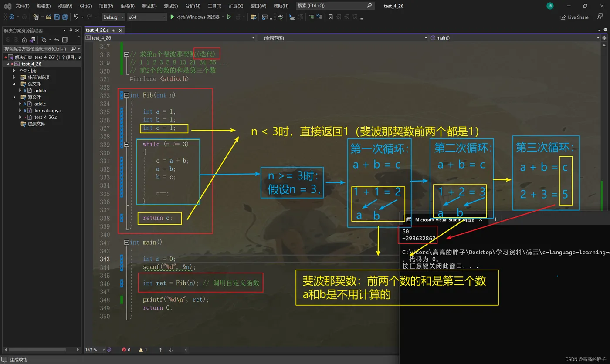Click the new project toolbar icon
The image size is (610, 364).
tap(36, 17)
